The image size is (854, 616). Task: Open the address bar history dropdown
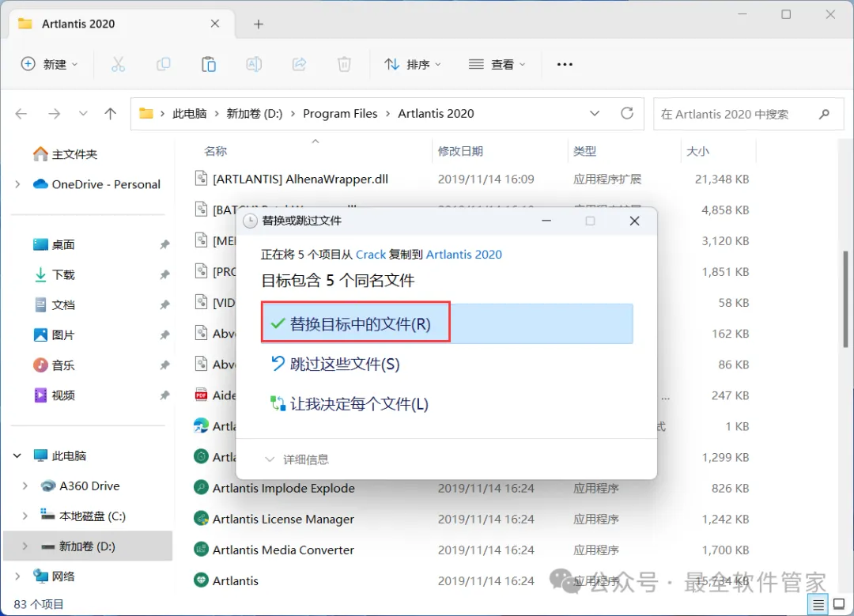point(595,113)
